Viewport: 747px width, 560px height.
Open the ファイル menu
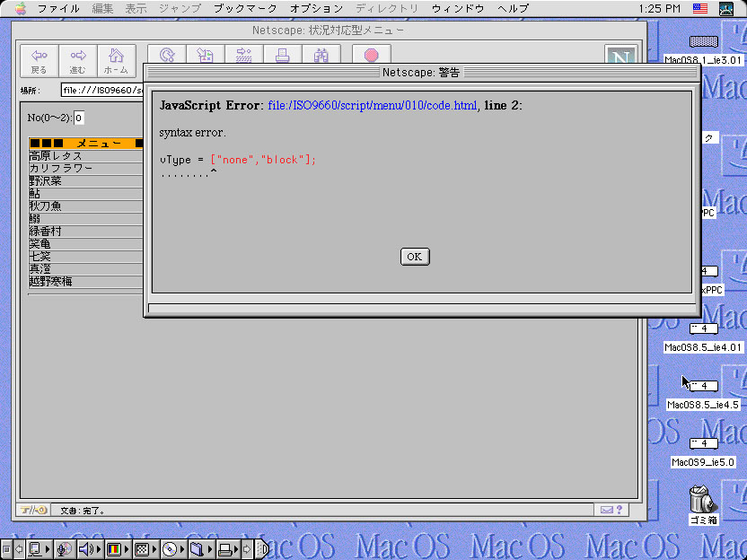coord(58,9)
